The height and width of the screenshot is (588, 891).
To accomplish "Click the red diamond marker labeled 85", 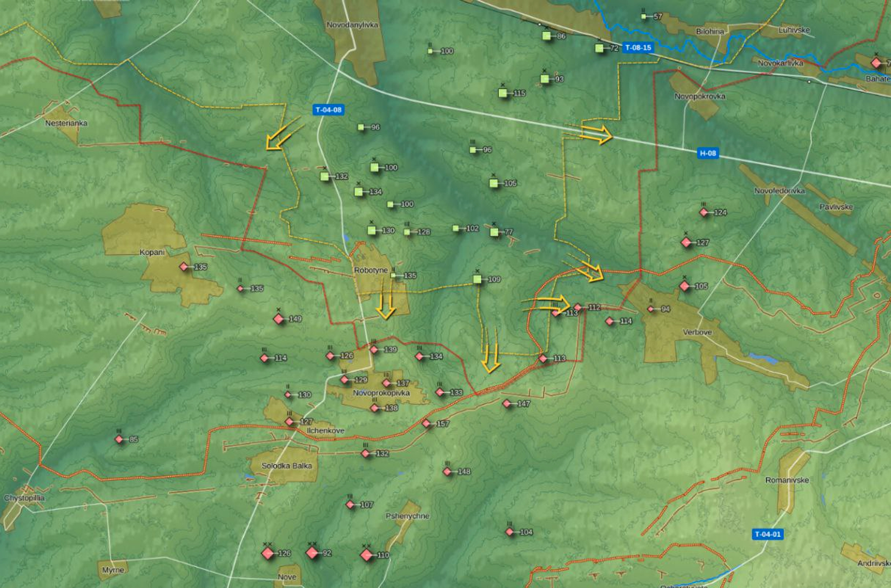I will [119, 439].
